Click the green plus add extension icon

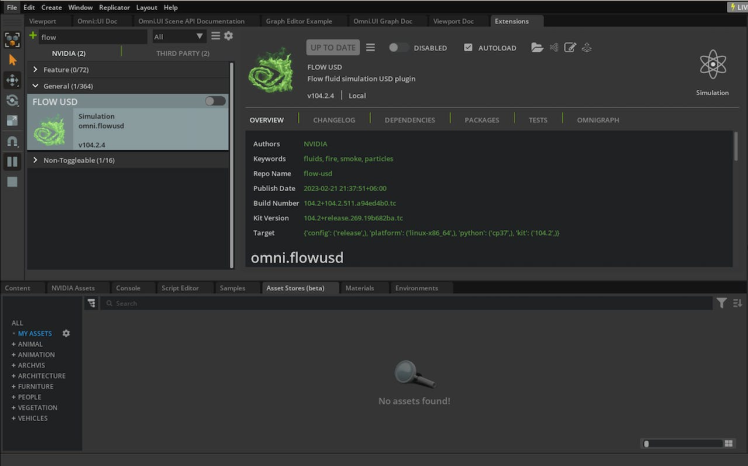tap(33, 36)
